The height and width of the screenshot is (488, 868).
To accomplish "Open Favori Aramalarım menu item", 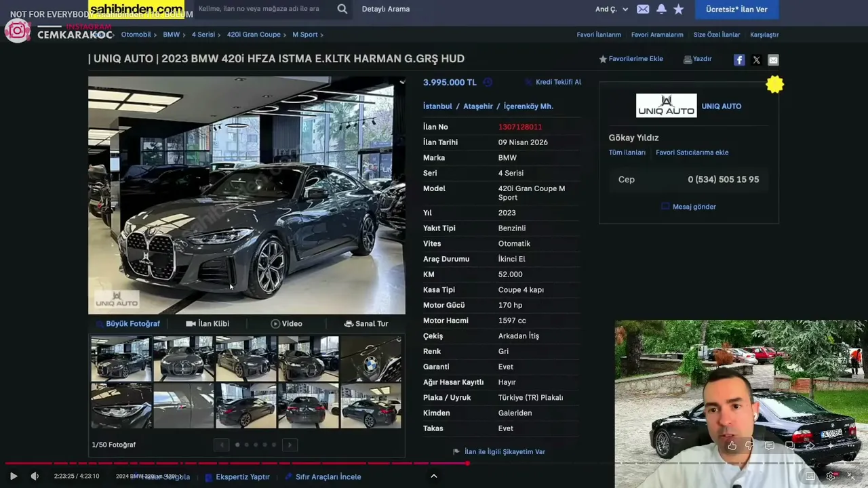I will (657, 35).
